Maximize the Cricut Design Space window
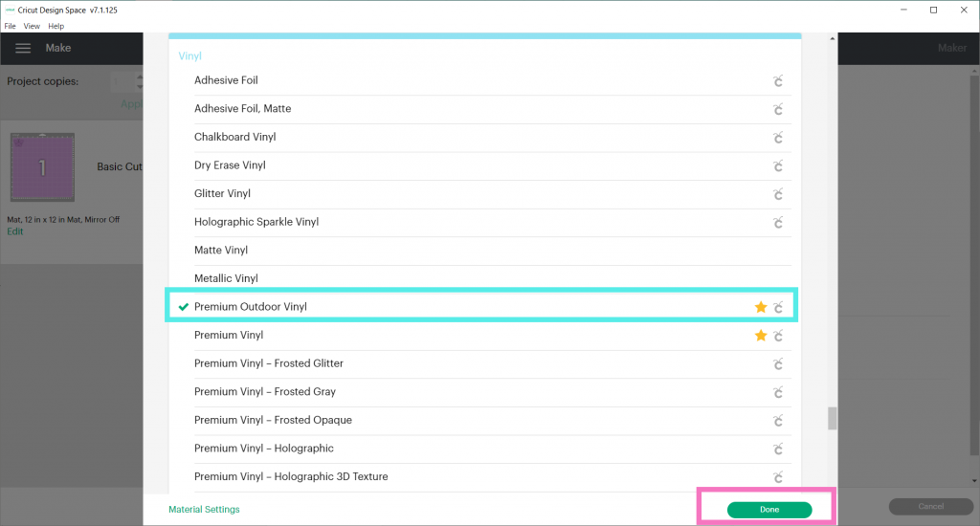 pos(934,10)
